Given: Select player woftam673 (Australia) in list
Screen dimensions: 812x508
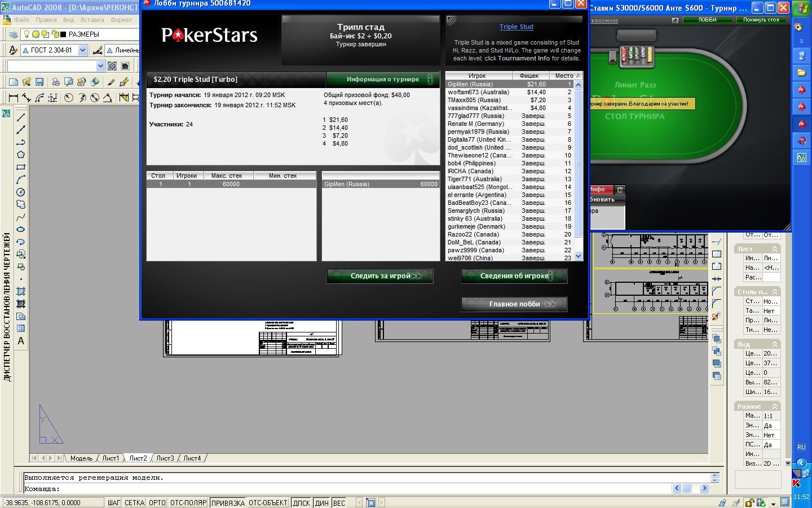Looking at the screenshot, I should 478,92.
